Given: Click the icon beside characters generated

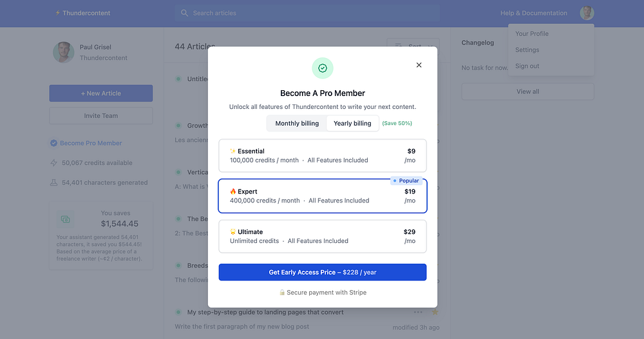Looking at the screenshot, I should coord(54,182).
